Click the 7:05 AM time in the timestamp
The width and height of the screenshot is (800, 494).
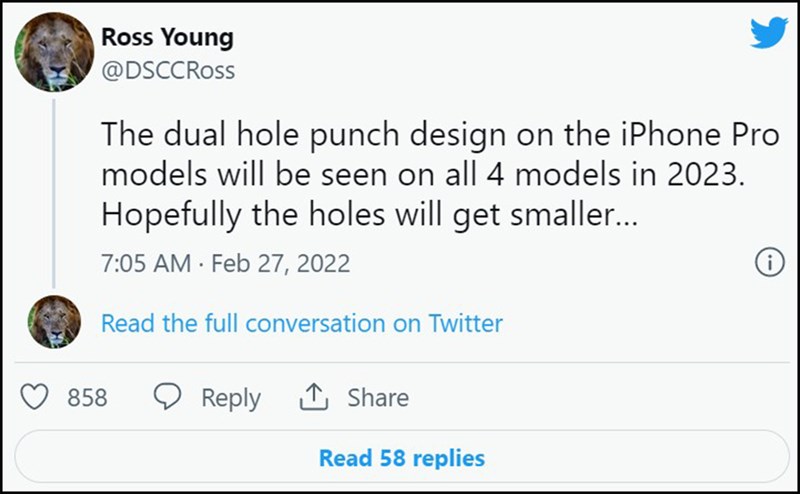[x=146, y=264]
